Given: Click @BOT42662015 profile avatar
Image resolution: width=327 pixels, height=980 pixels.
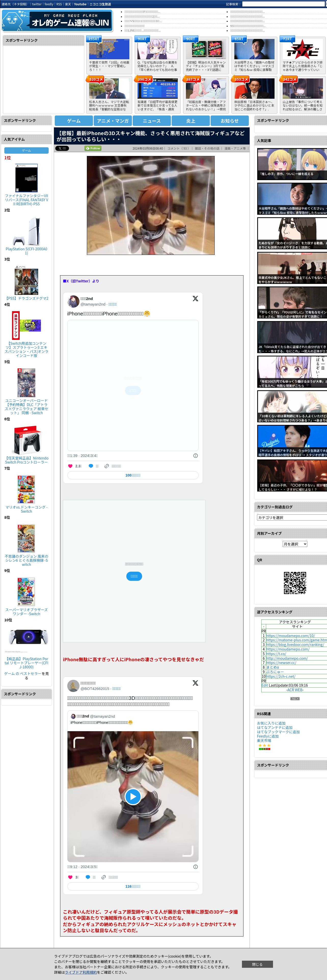Looking at the screenshot, I should [x=73, y=686].
